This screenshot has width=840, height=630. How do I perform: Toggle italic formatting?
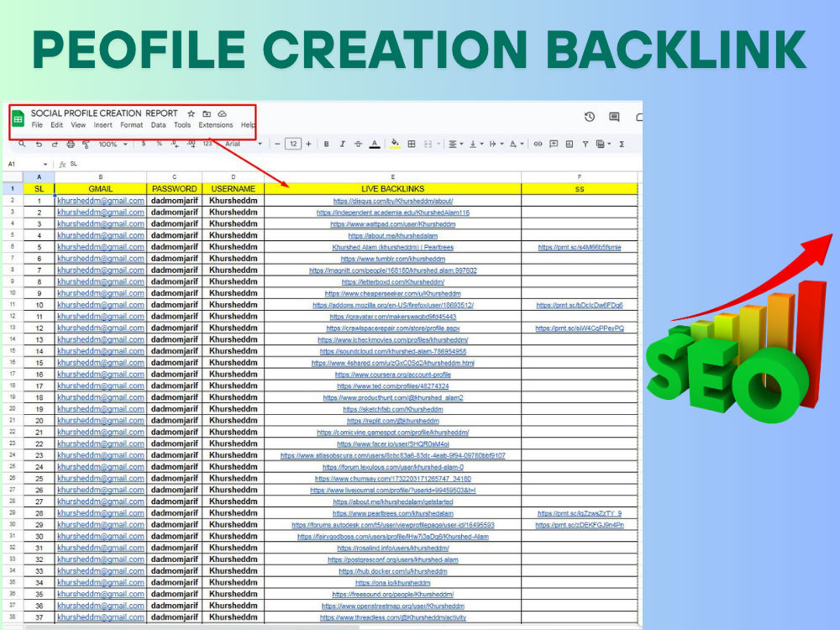pos(343,144)
